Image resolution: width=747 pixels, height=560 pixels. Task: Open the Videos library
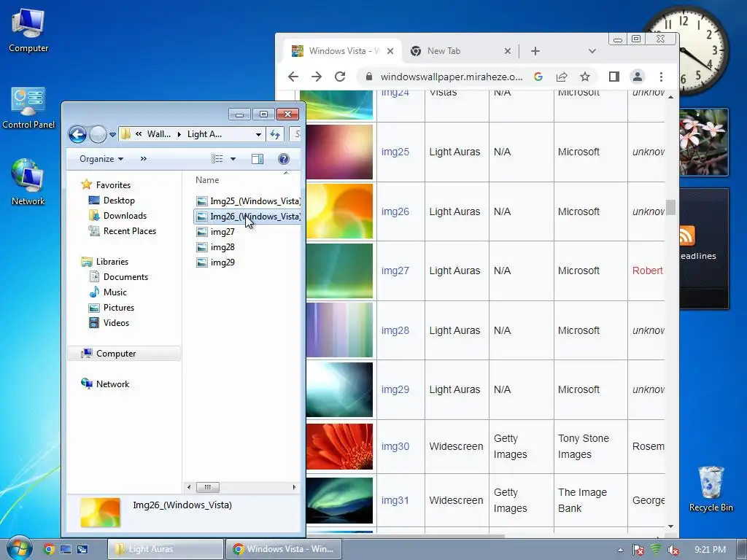(x=116, y=323)
